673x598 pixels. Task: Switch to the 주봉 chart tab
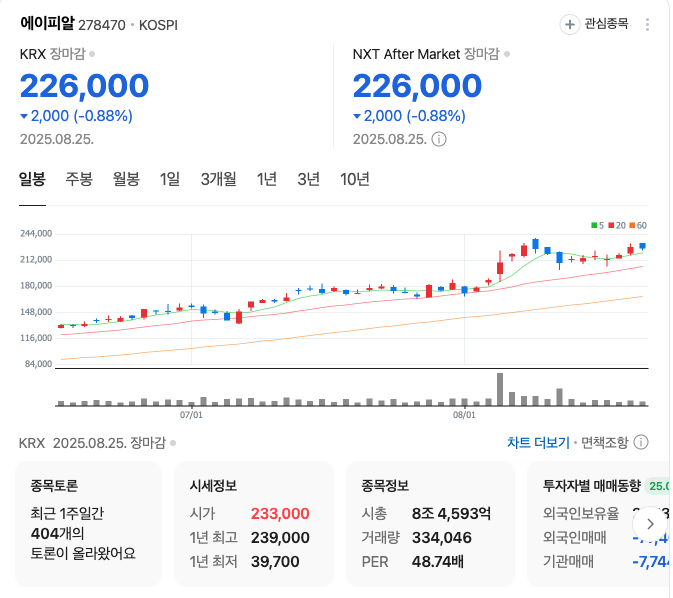click(79, 179)
